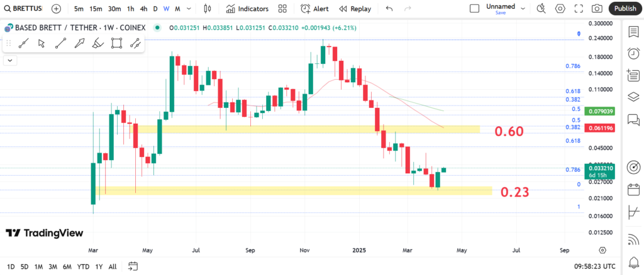Click the BRETTUS symbol search field
This screenshot has height=275, width=644.
coord(24,9)
